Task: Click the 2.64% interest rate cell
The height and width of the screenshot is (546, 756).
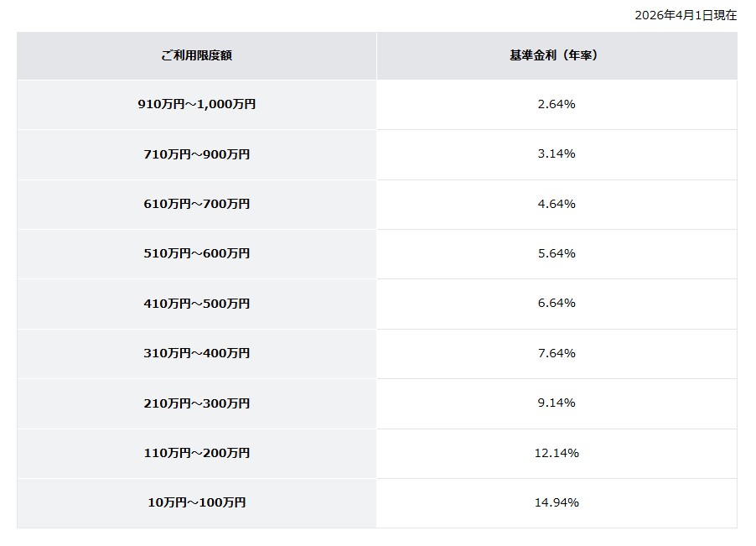Action: coord(557,105)
